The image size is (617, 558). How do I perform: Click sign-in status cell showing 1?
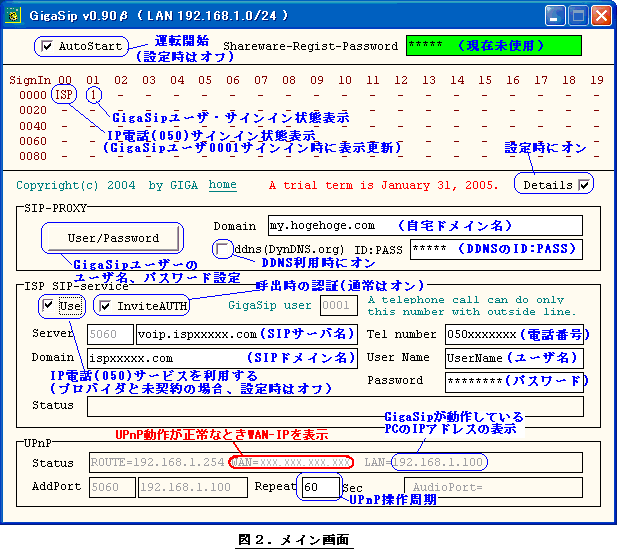pyautogui.click(x=93, y=95)
